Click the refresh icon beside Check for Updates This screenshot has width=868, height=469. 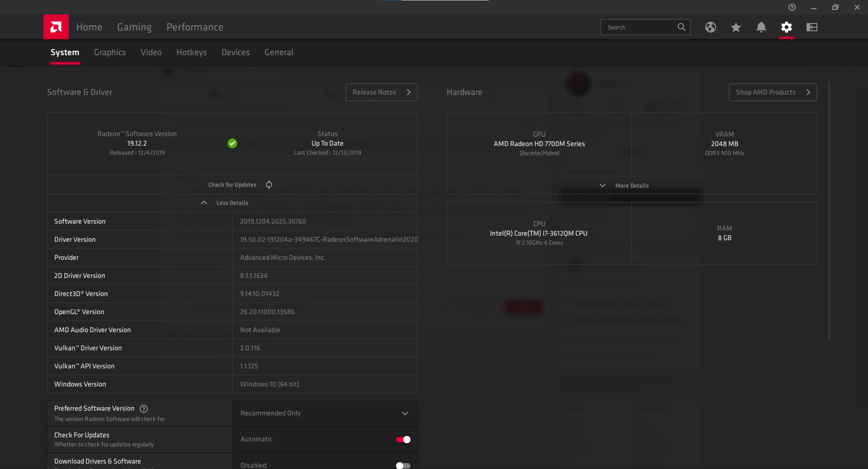269,185
